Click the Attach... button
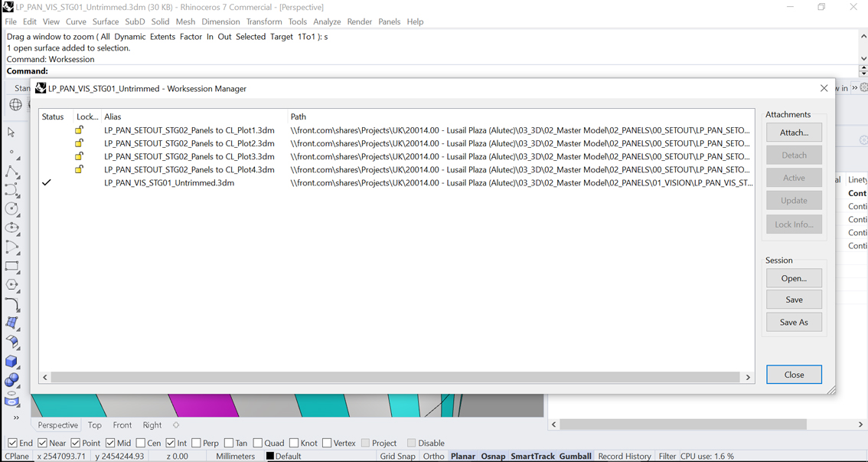Viewport: 868px width, 462px height. tap(794, 133)
